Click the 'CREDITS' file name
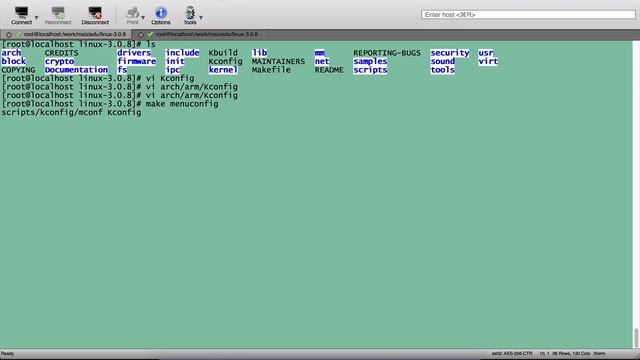This screenshot has width=640, height=360. [x=62, y=53]
